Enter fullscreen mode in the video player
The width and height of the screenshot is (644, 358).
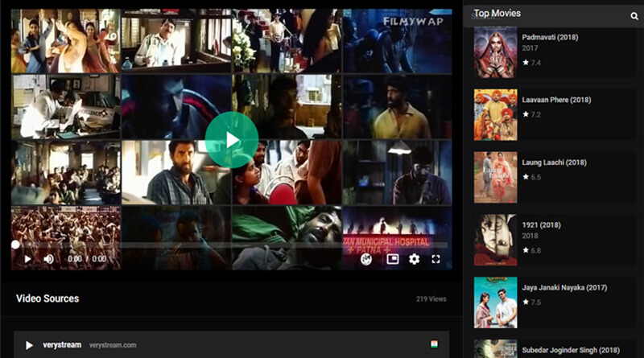436,259
